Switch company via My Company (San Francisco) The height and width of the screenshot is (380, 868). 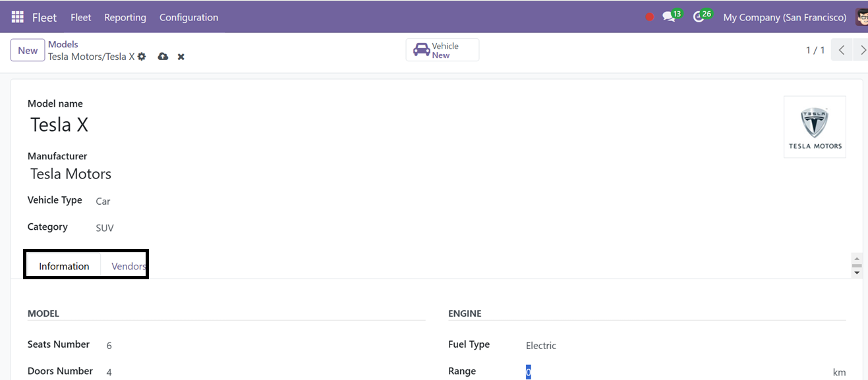coord(785,17)
